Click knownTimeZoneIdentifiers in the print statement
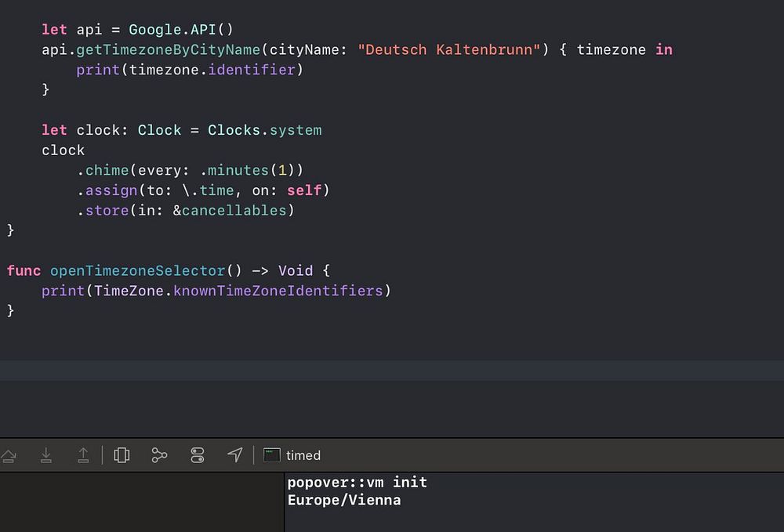This screenshot has width=784, height=532. 278,291
